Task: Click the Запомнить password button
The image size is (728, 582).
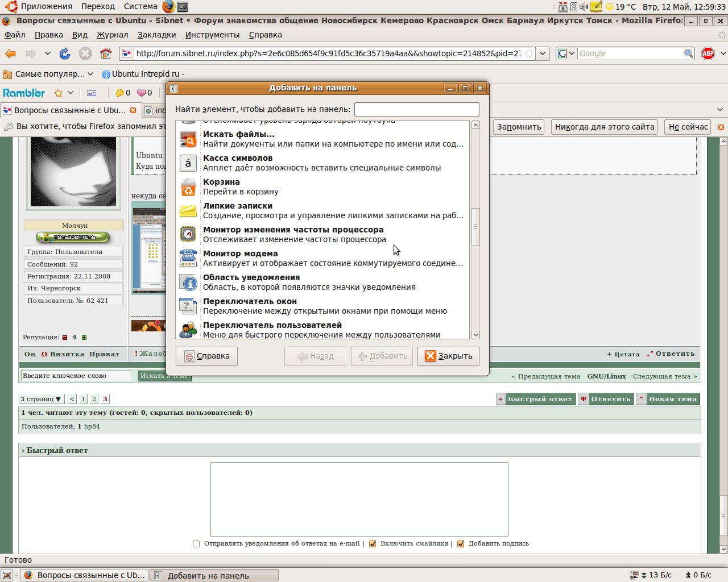Action: point(519,127)
